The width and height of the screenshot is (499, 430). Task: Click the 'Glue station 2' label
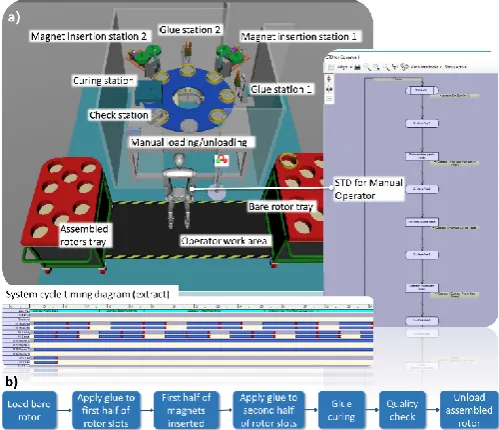point(190,30)
